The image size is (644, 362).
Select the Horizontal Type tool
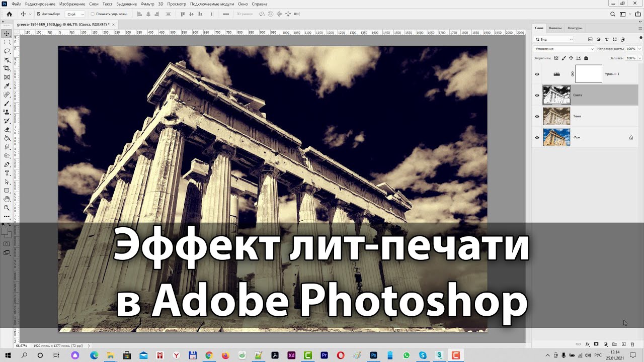(7, 173)
